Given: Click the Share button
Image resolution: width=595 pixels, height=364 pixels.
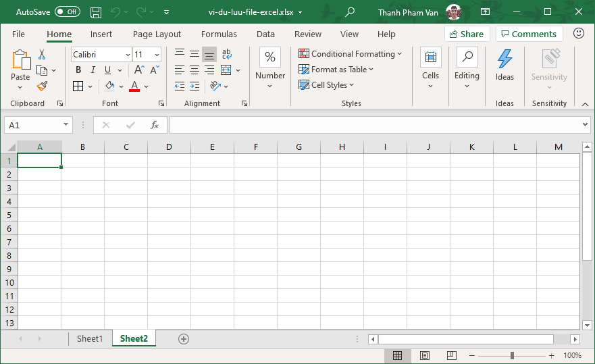Looking at the screenshot, I should (x=467, y=34).
